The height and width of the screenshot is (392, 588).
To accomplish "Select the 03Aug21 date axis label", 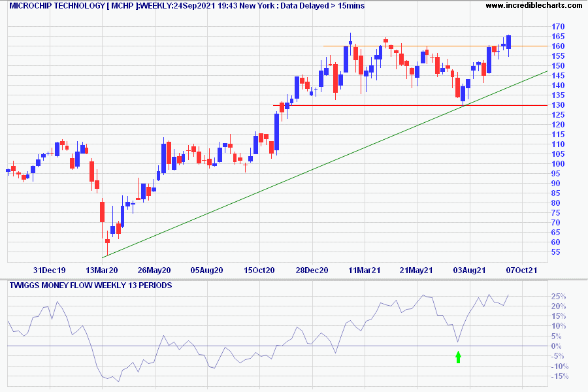I will point(469,270).
